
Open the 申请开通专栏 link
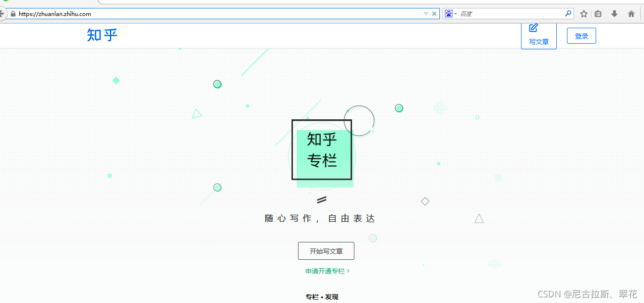click(327, 271)
